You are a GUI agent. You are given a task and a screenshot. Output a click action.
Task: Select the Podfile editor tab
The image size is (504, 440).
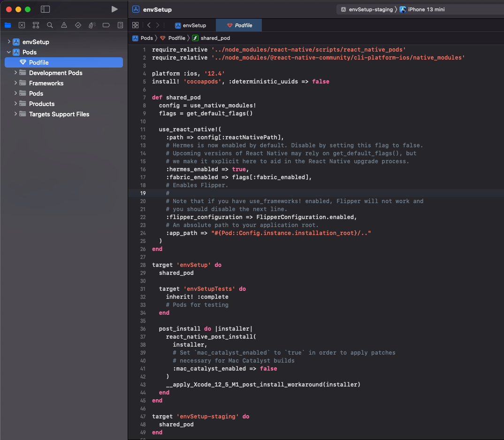click(239, 25)
